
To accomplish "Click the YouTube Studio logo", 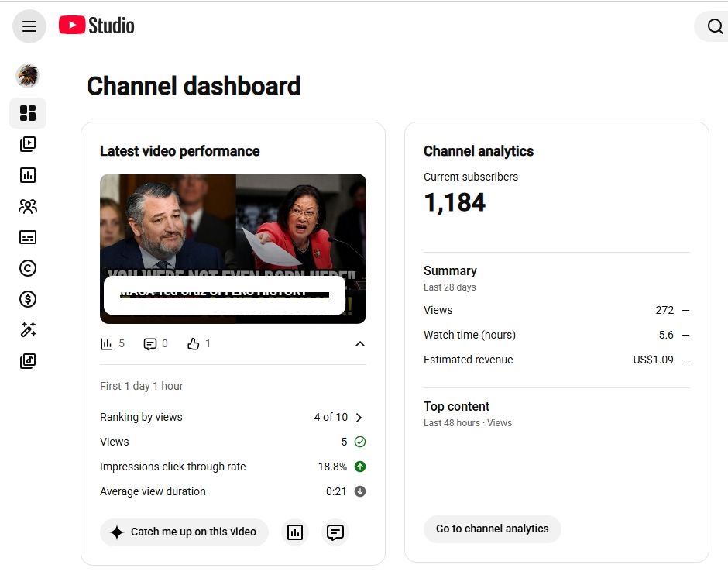I will click(x=97, y=26).
